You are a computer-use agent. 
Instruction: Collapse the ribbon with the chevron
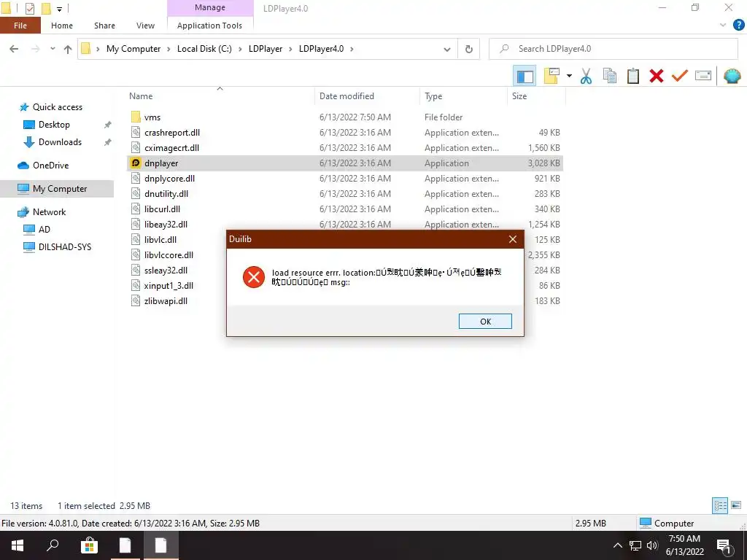click(x=723, y=26)
